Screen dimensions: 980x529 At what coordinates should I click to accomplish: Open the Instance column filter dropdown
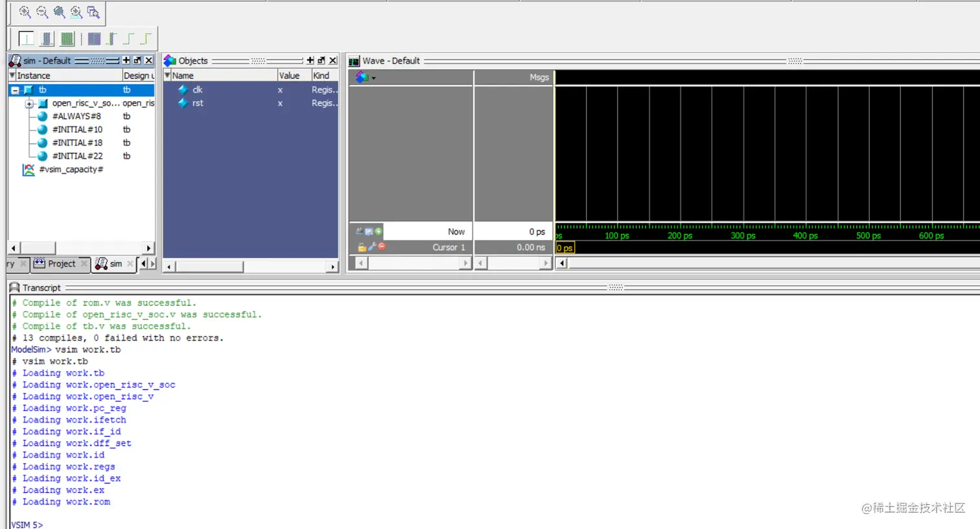(x=12, y=75)
